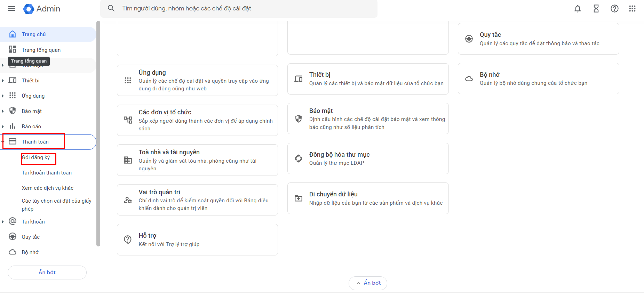Open the Toà nhà và tài nguyên card
This screenshot has height=293, width=644.
[x=197, y=160]
